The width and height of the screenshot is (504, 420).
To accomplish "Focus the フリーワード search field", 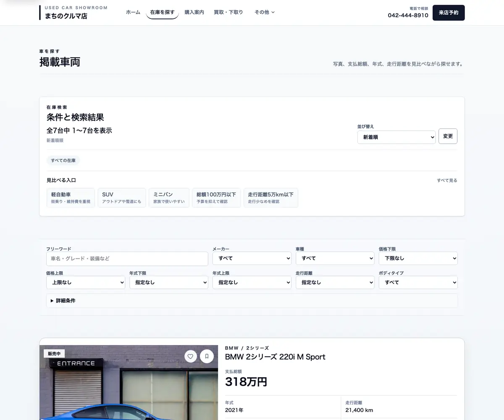I will tap(127, 259).
